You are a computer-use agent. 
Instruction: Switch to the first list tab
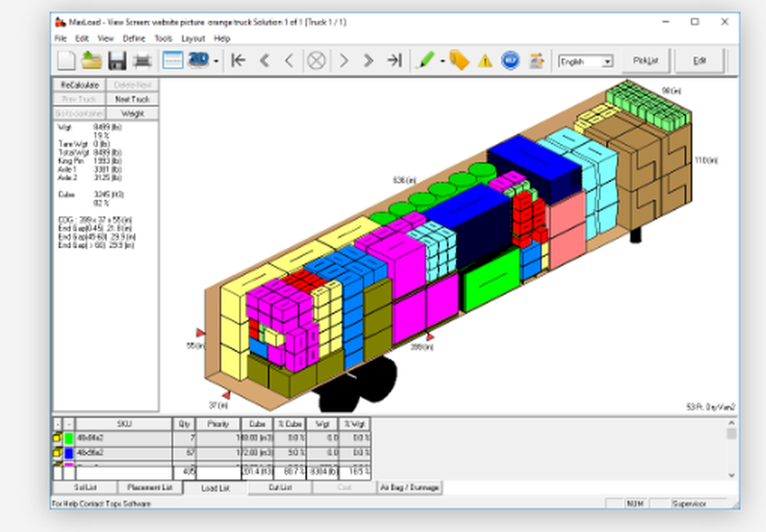point(85,487)
